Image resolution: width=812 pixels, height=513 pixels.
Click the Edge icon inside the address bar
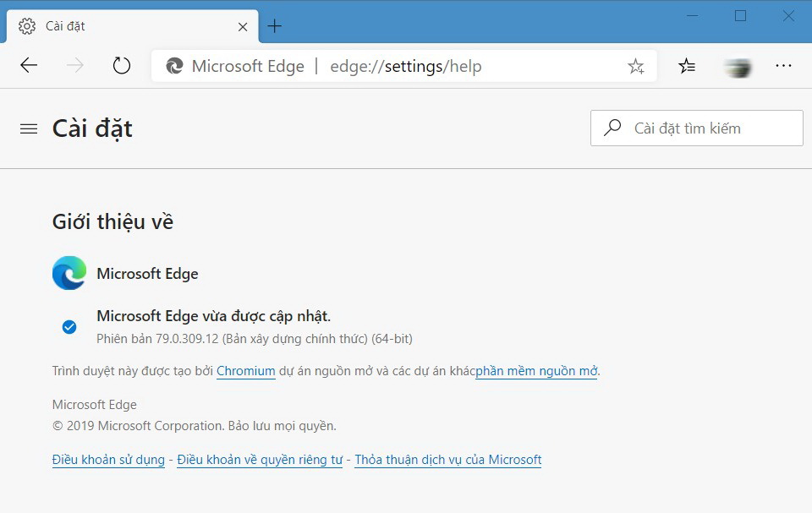tap(173, 65)
